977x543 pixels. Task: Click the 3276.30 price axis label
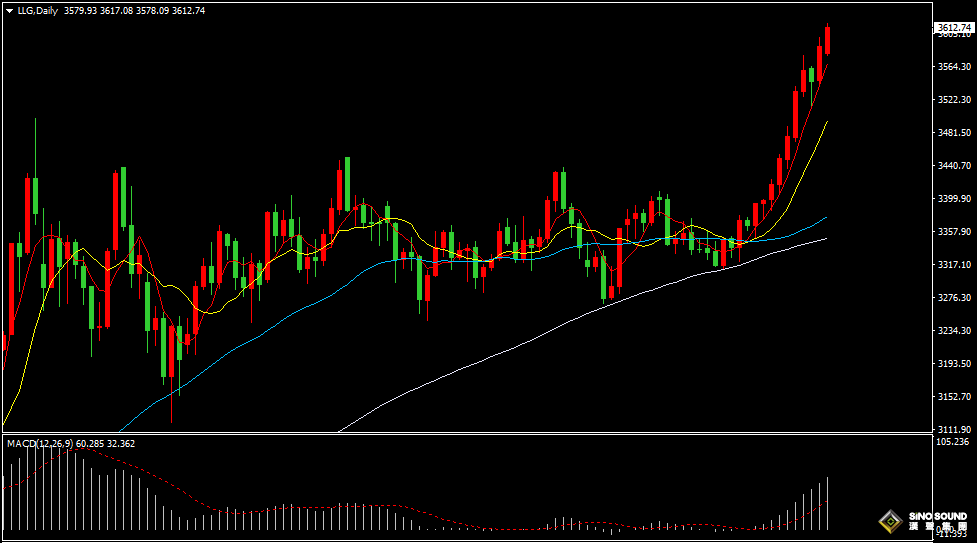[x=952, y=298]
